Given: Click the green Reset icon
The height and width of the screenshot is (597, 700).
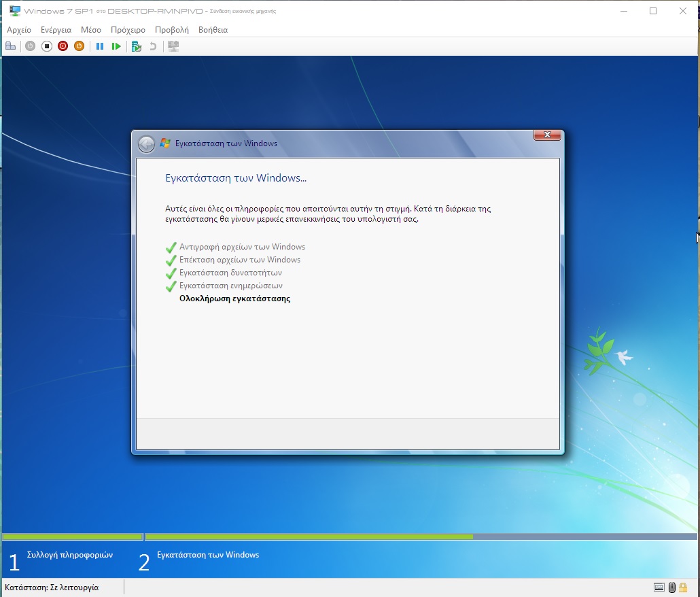Looking at the screenshot, I should point(116,46).
